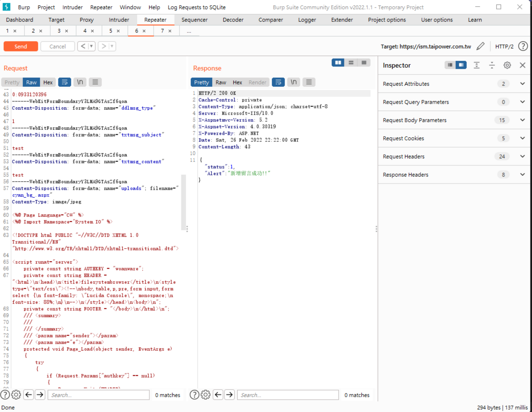Open Log Requests to SQLite menu
This screenshot has width=532, height=412.
tap(197, 7)
